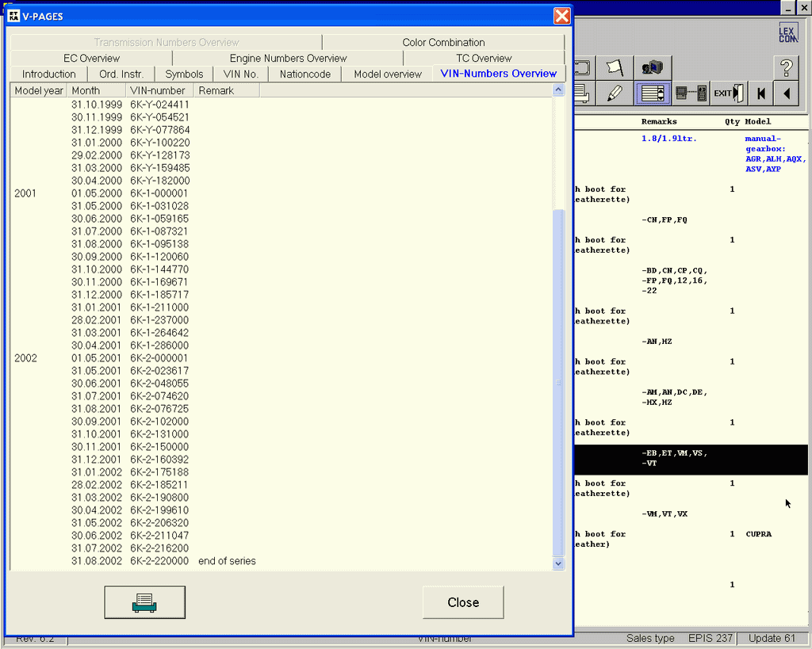This screenshot has width=812, height=649.
Task: Click VIN number 6K-2-220000
Action: [x=159, y=561]
